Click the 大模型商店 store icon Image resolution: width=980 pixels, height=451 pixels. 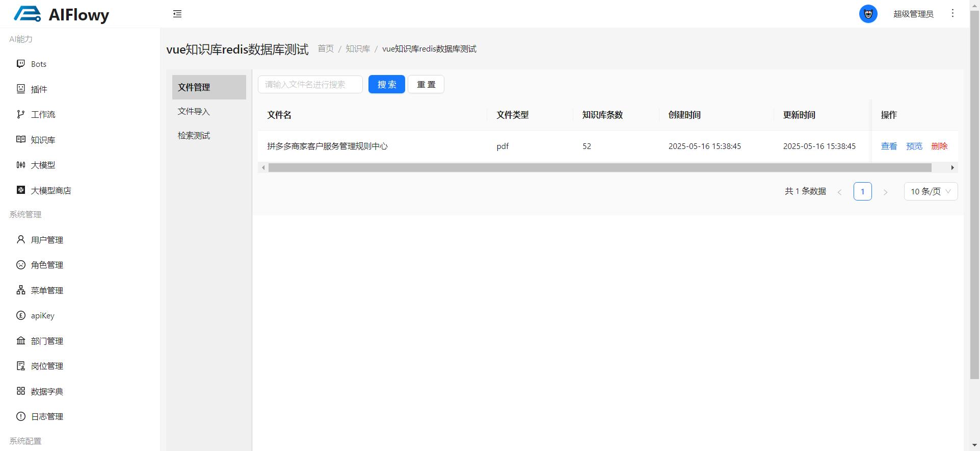click(x=21, y=190)
